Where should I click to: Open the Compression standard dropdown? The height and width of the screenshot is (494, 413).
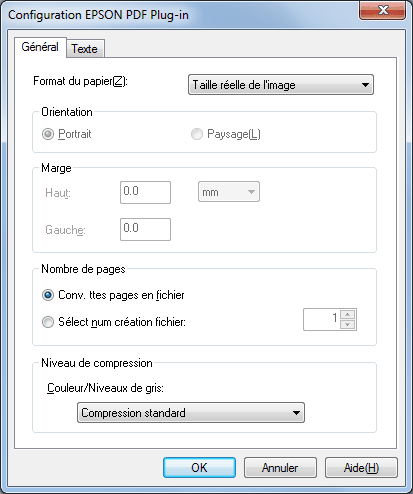click(x=191, y=413)
